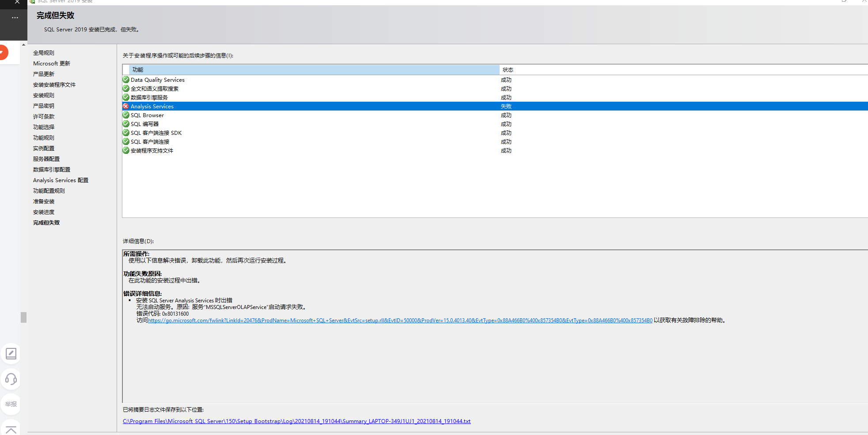This screenshot has width=868, height=435.
Task: Click the red error icon beside Analysis Services
Action: tap(125, 106)
